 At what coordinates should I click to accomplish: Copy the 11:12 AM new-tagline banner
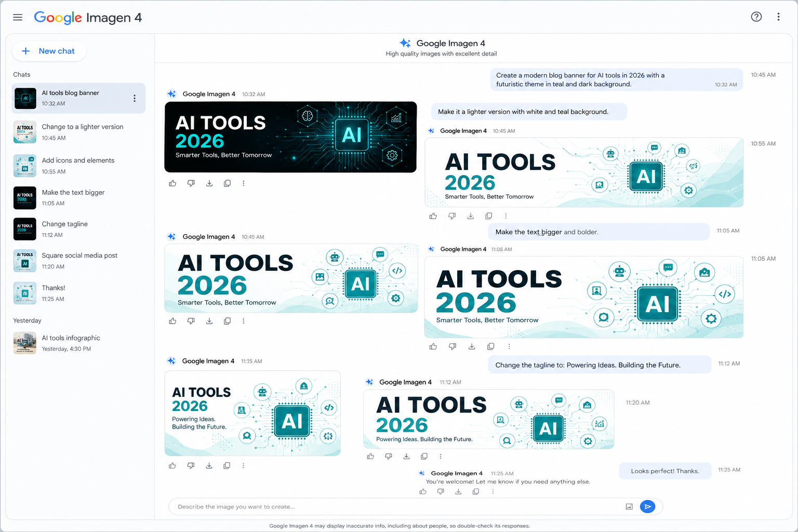point(424,457)
